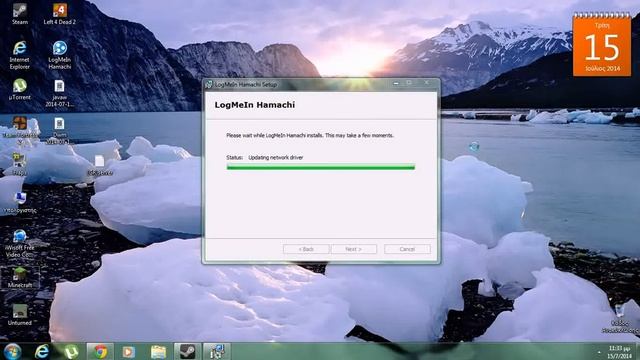Click the green installation progress bar
The height and width of the screenshot is (360, 640).
[x=321, y=167]
